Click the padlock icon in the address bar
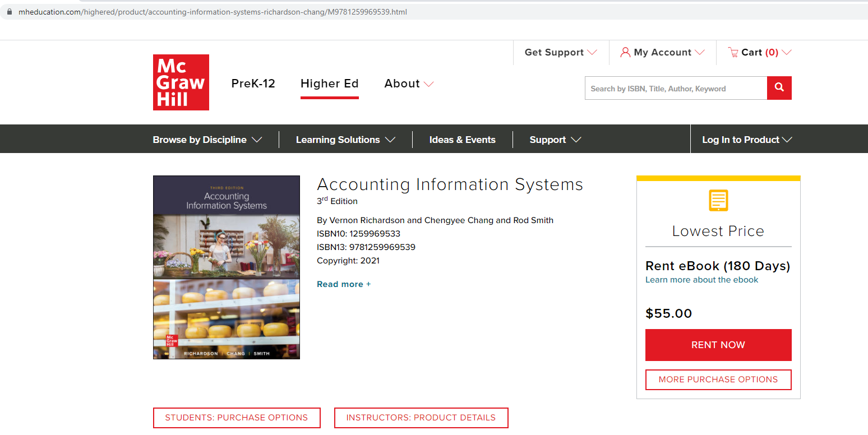The image size is (868, 435). (8, 11)
